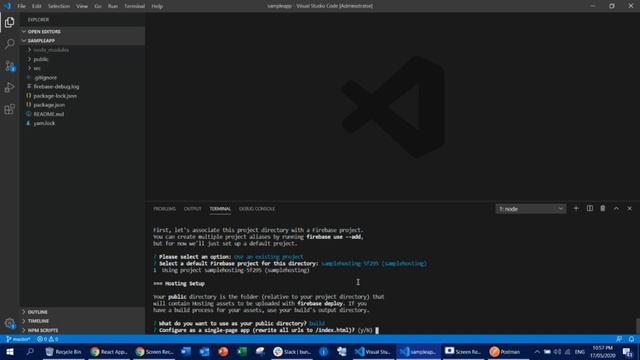
Task: Split the terminal pane
Action: [590, 209]
